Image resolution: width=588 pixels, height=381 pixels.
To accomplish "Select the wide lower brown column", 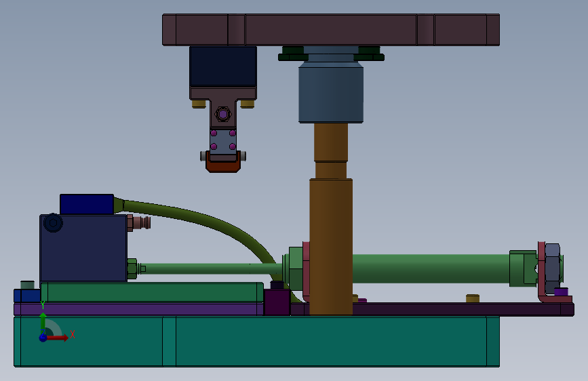I will point(331,247).
